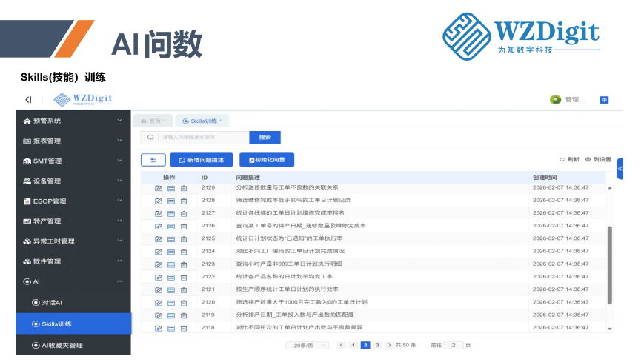
Task: Delete row ID 2118 with the trash icon
Action: point(184,329)
